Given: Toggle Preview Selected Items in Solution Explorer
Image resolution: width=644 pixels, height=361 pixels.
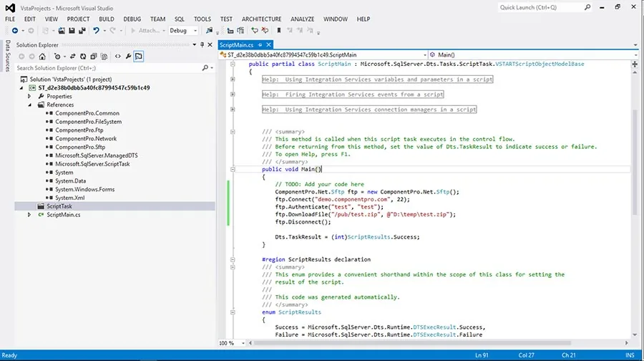Looking at the screenshot, I should [x=139, y=57].
